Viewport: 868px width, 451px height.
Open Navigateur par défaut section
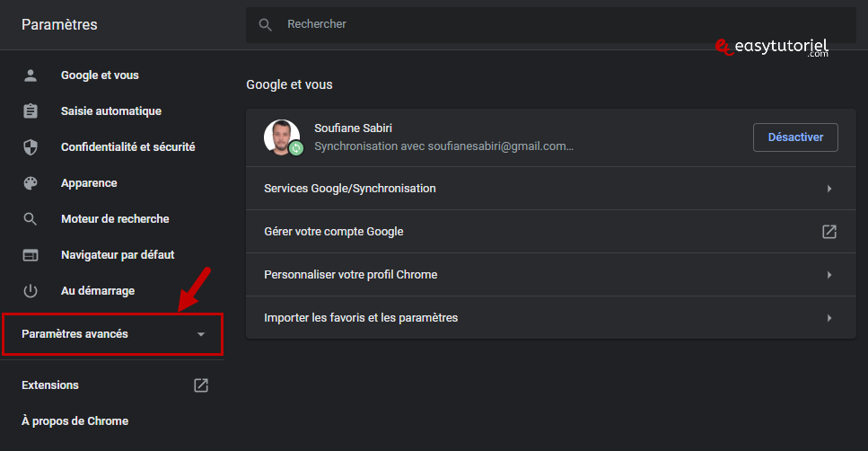tap(118, 255)
